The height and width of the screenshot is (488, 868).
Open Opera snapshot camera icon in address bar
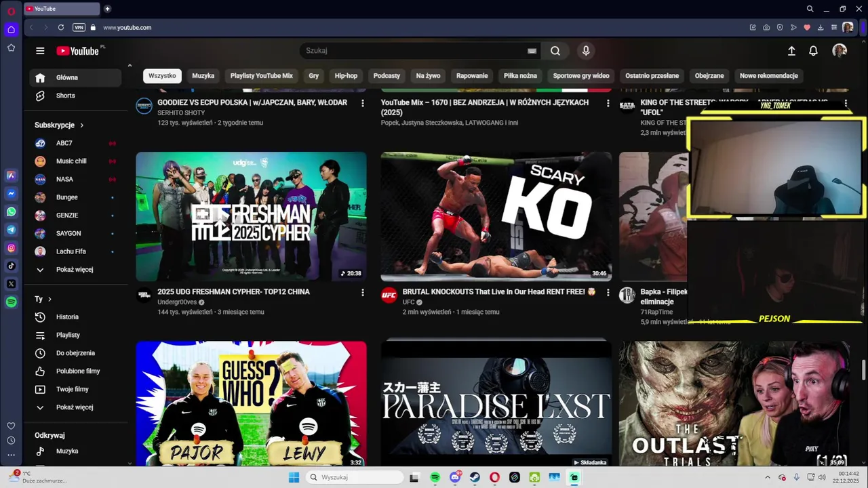766,28
